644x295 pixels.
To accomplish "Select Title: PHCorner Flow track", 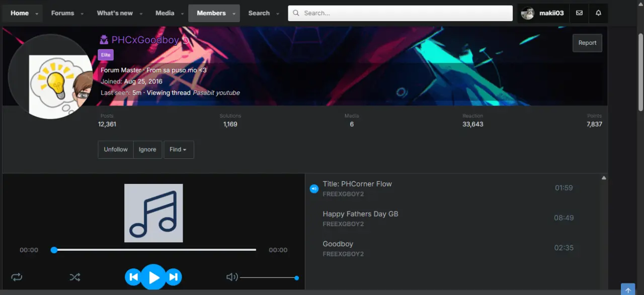I will click(357, 184).
